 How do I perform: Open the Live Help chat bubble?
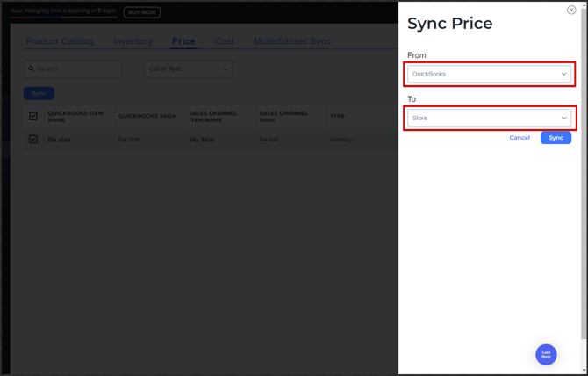[x=546, y=355]
